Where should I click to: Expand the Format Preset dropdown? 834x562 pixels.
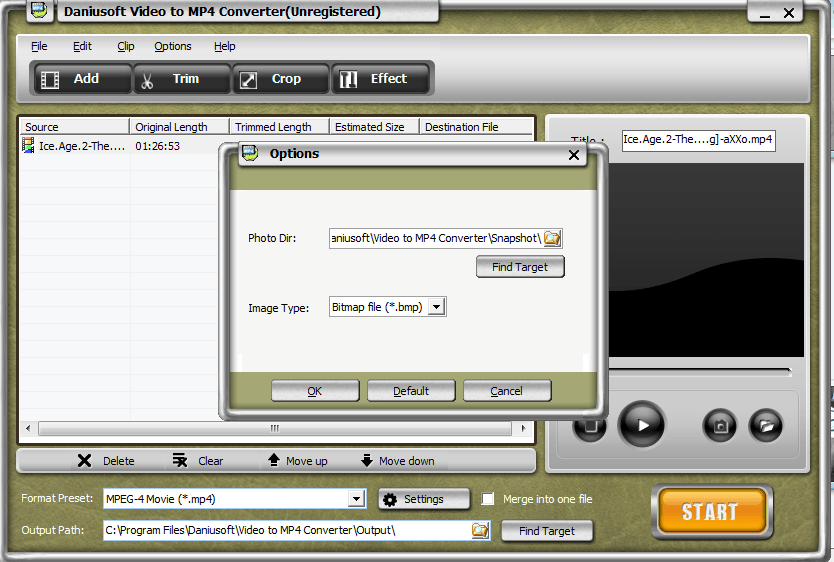point(356,499)
